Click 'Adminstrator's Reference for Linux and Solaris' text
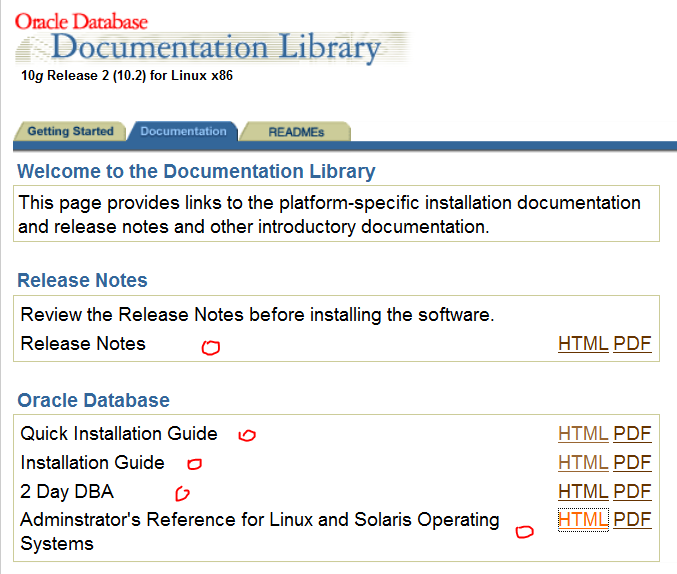The image size is (677, 574). tap(259, 531)
